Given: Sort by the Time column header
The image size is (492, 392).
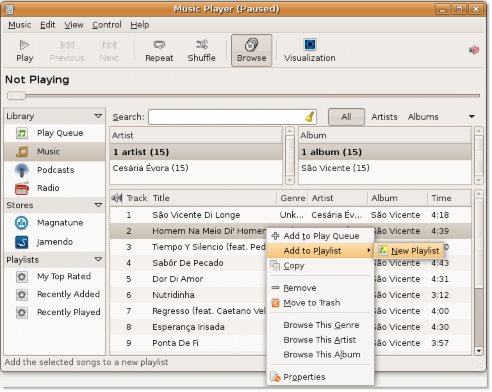Looking at the screenshot, I should 449,198.
